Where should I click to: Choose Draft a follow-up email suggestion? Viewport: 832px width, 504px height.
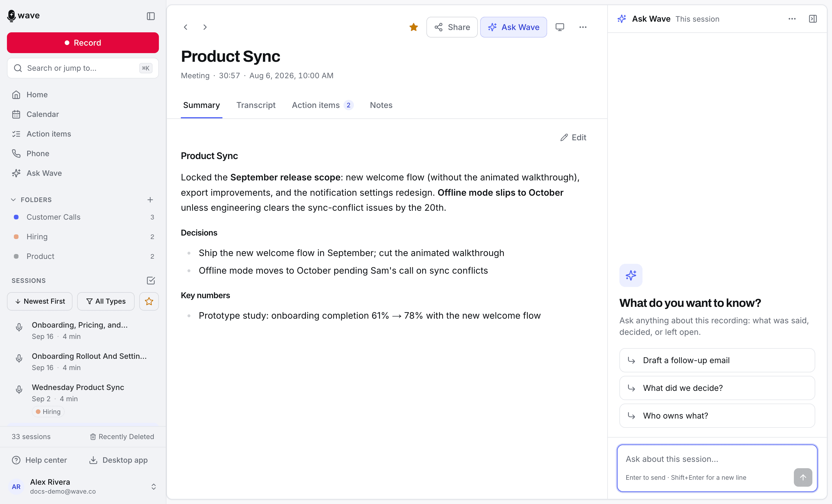pos(717,360)
